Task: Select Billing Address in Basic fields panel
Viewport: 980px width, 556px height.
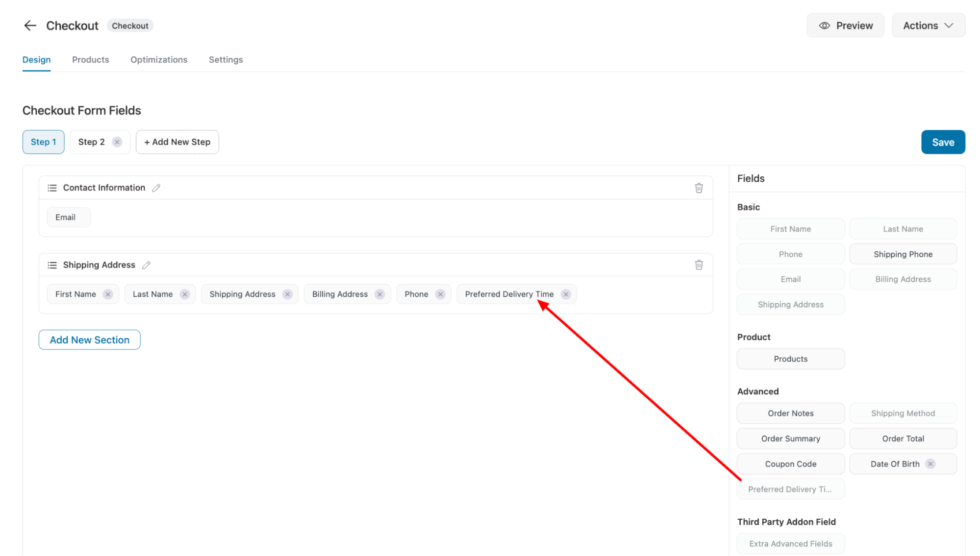Action: coord(903,279)
